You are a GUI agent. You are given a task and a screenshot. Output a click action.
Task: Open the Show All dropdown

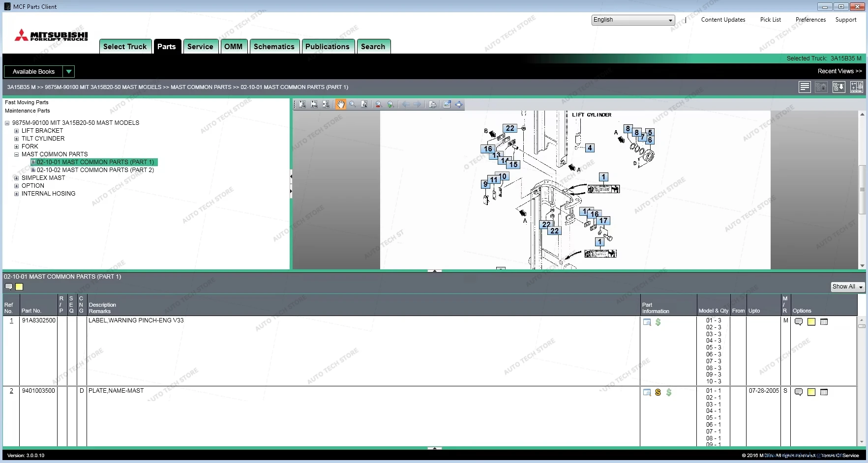coord(847,287)
